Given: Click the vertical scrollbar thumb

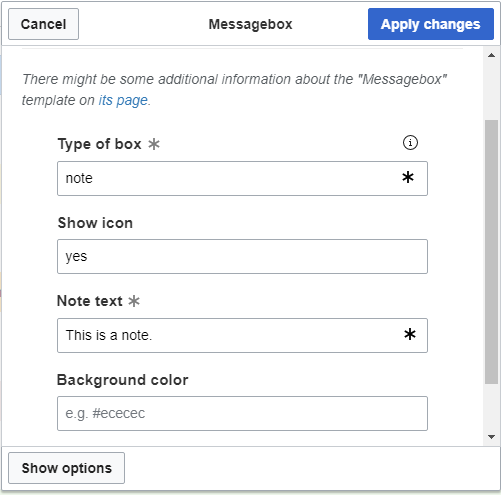Looking at the screenshot, I should click(x=491, y=252).
